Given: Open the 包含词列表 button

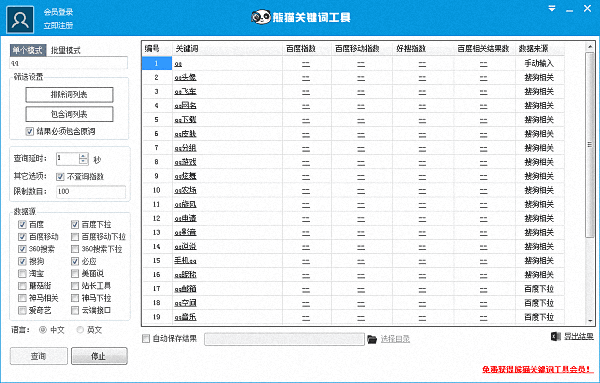Looking at the screenshot, I should coord(69,114).
